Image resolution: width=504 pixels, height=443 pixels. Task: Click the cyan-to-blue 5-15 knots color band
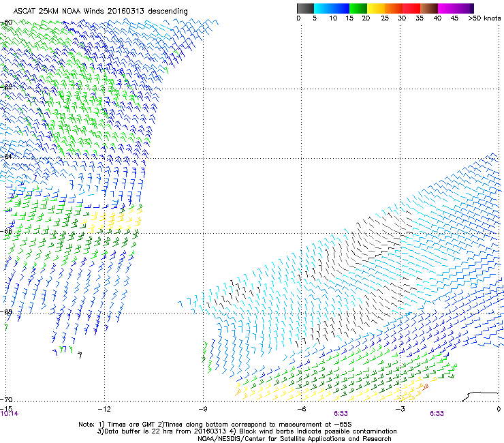coord(332,8)
